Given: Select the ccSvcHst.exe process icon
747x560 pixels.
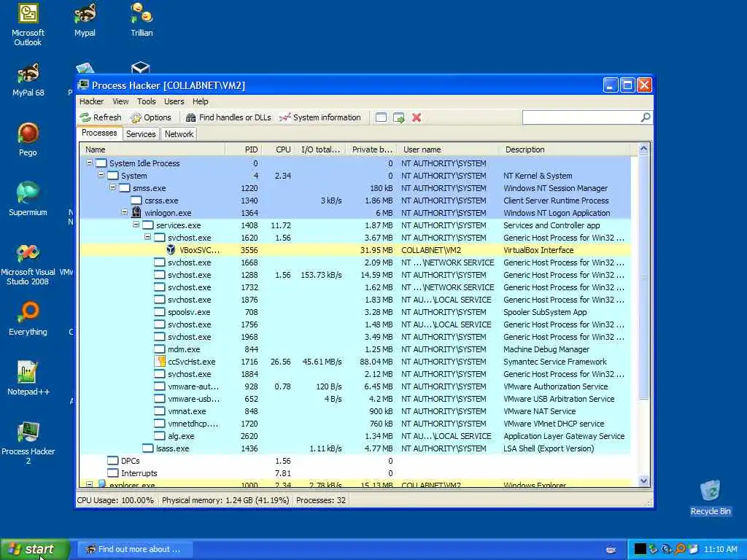Looking at the screenshot, I should 160,362.
